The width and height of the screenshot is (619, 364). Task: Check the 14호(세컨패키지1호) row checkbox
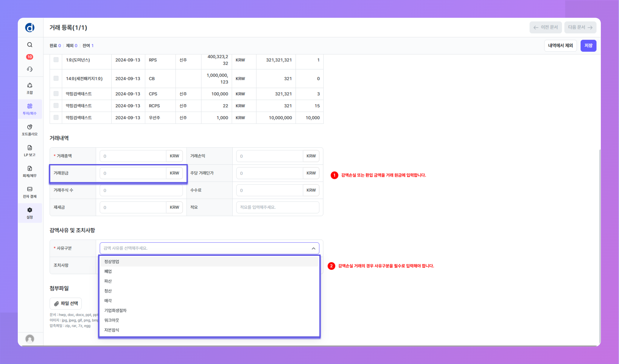[56, 78]
